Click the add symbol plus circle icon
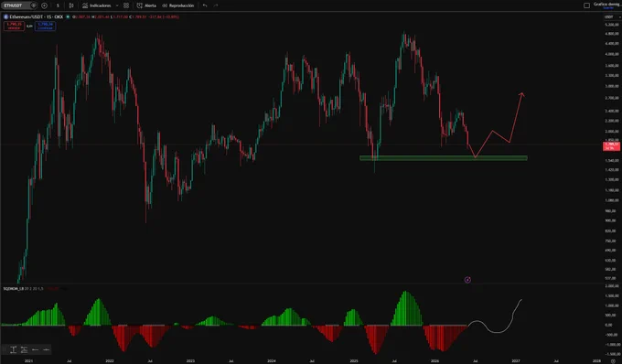 (44, 5)
